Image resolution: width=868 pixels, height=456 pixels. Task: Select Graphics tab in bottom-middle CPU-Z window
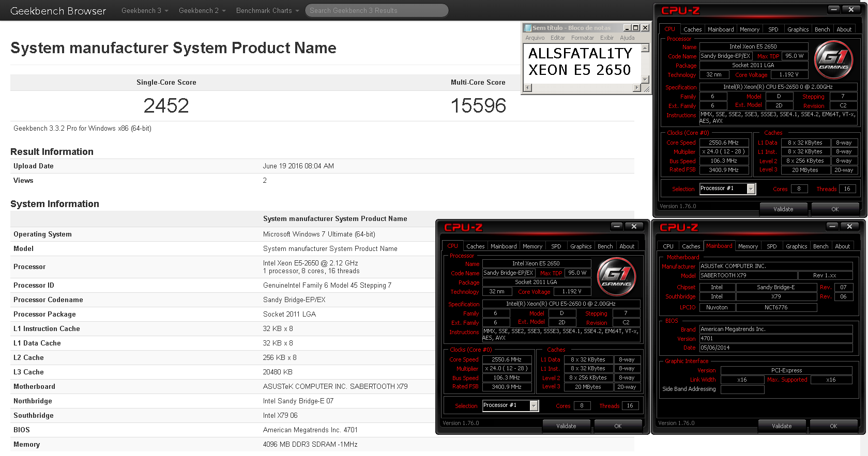[x=581, y=246]
